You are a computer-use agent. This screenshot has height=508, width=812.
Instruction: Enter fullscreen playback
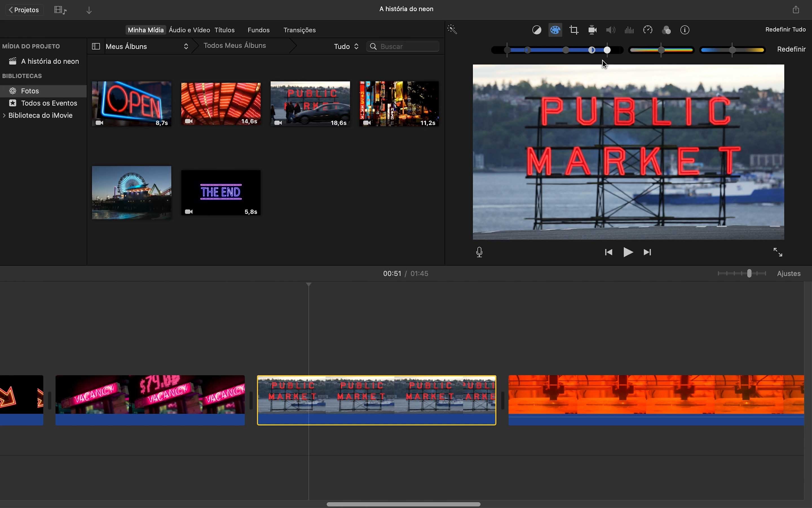point(777,252)
